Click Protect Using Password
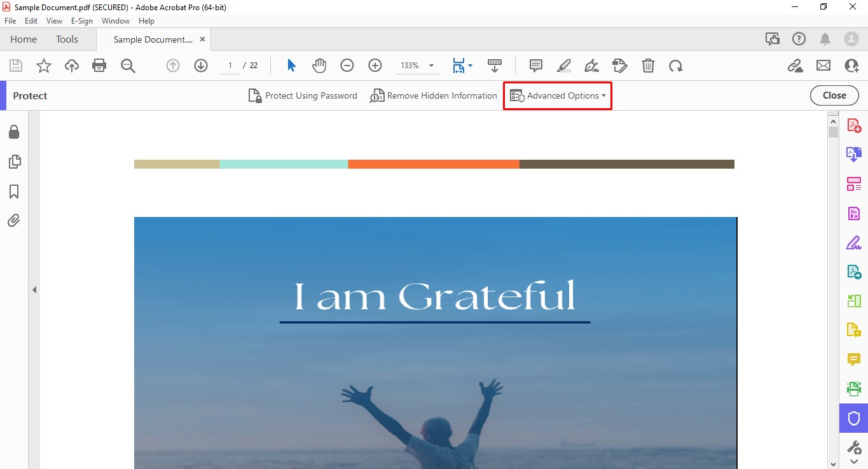The image size is (868, 469). tap(303, 95)
